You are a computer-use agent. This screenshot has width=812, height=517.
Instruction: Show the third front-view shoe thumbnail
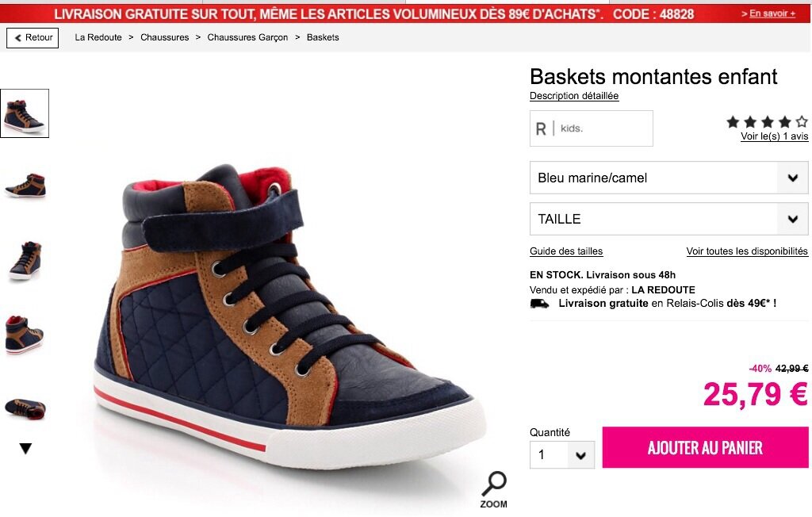(25, 261)
